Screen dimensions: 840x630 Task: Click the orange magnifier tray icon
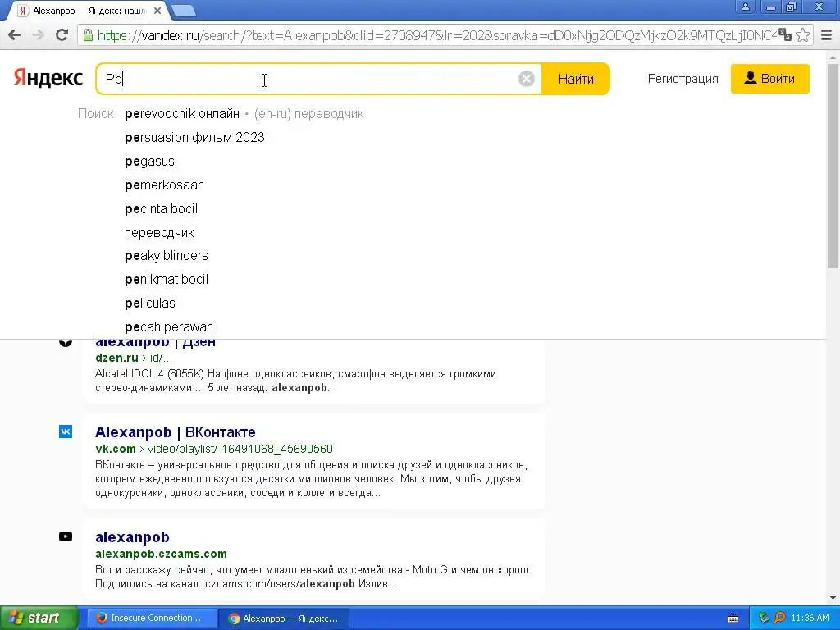779,618
